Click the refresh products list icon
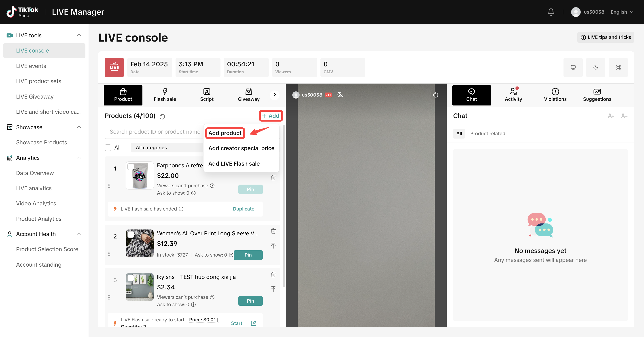Image resolution: width=644 pixels, height=337 pixels. coord(162,116)
